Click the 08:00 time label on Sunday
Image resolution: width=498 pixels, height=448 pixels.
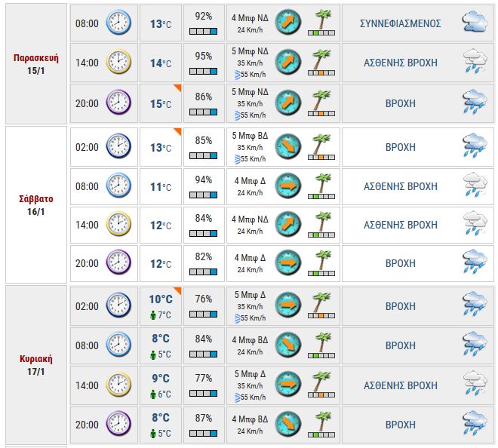87,345
